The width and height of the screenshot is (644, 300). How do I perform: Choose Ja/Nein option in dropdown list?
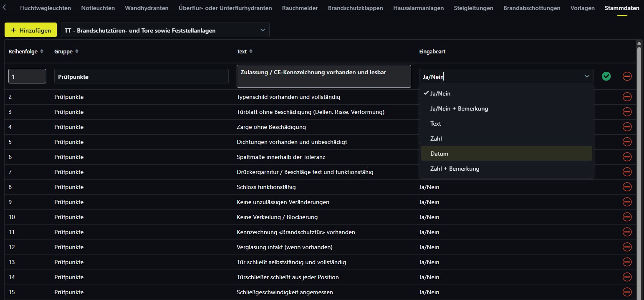pos(507,93)
